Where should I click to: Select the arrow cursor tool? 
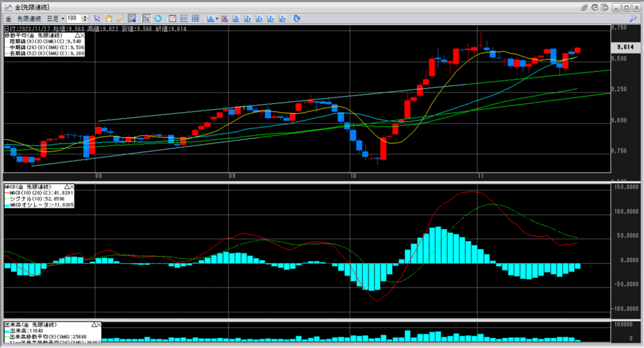tap(97, 18)
